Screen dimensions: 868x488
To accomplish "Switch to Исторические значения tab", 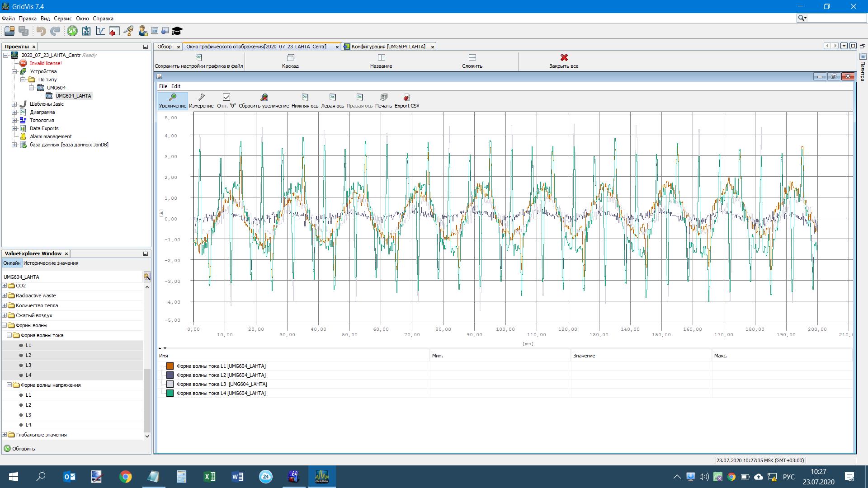I will (51, 263).
